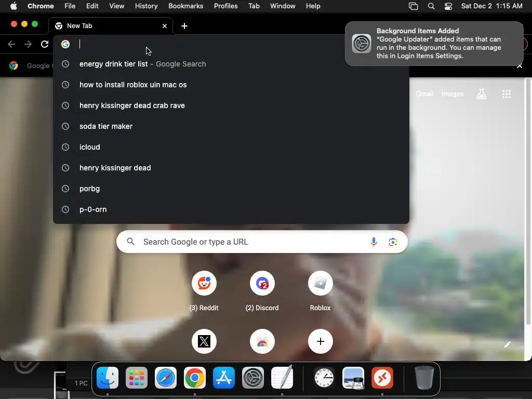Image resolution: width=532 pixels, height=399 pixels.
Task: Open Control Center in menu bar
Action: (448, 6)
